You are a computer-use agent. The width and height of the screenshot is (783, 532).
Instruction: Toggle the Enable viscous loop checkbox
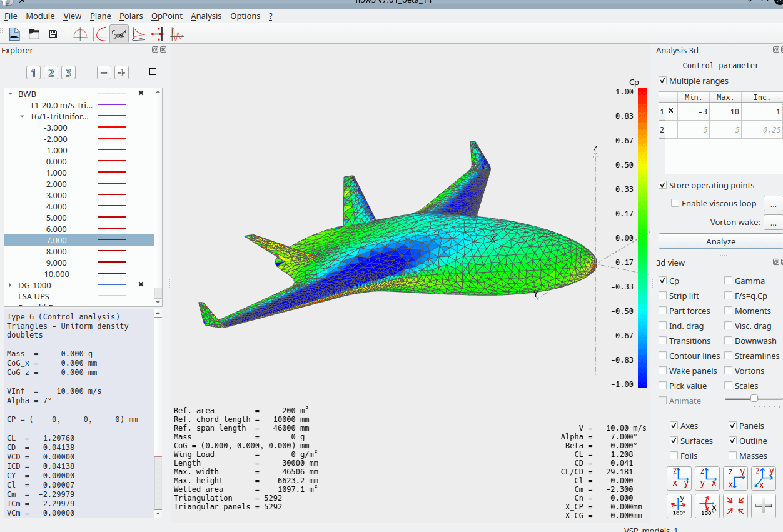click(675, 203)
